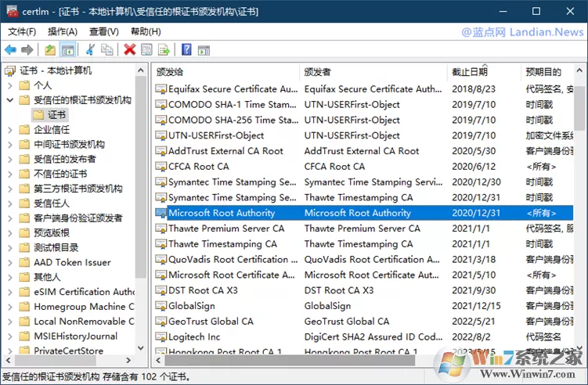Viewport: 588px width, 385px height.
Task: Open the 操作(A) menu
Action: tap(63, 32)
